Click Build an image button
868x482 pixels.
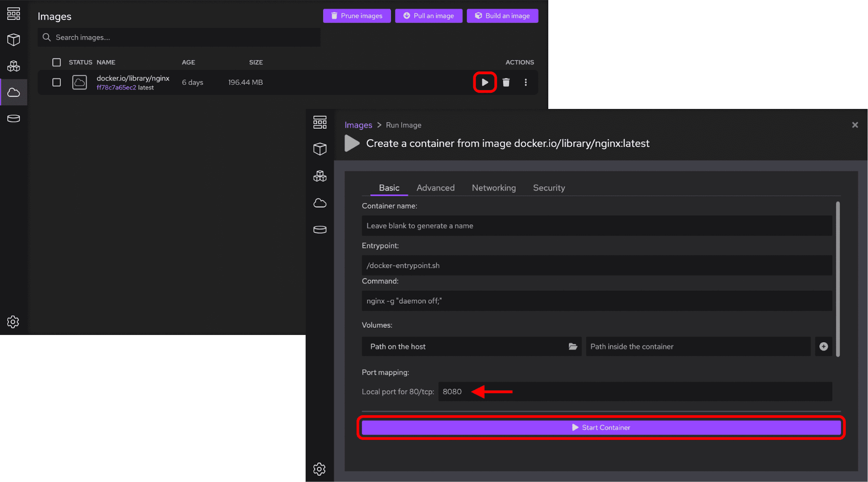[x=502, y=16]
